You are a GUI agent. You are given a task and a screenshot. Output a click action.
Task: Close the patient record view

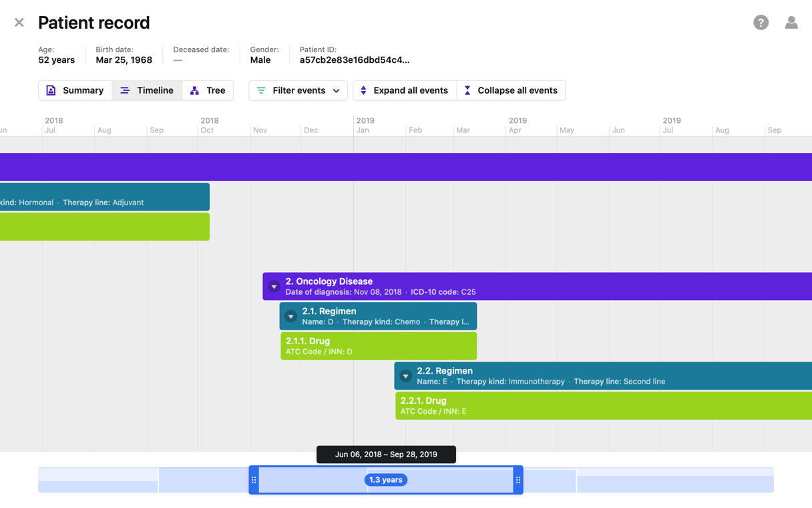tap(19, 23)
